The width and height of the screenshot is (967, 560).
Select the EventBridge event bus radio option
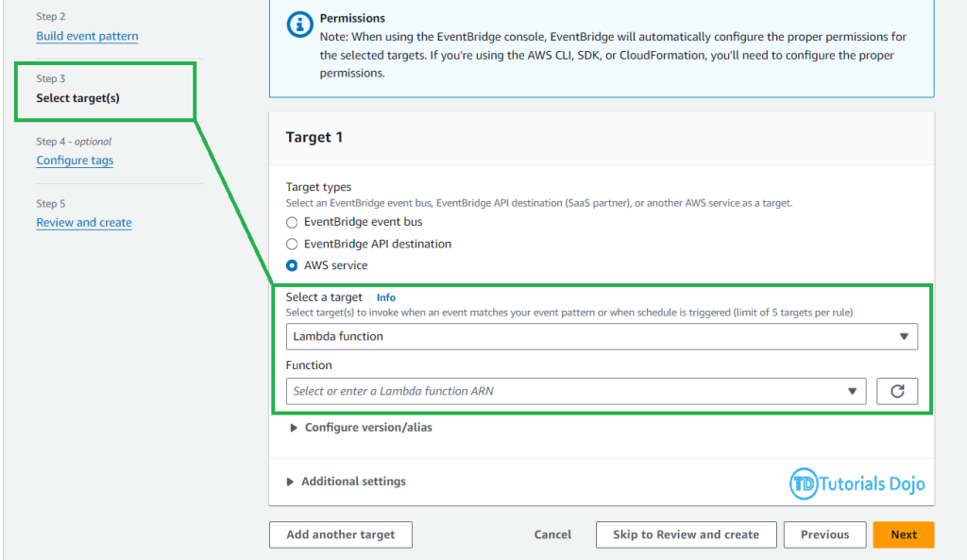[x=292, y=222]
